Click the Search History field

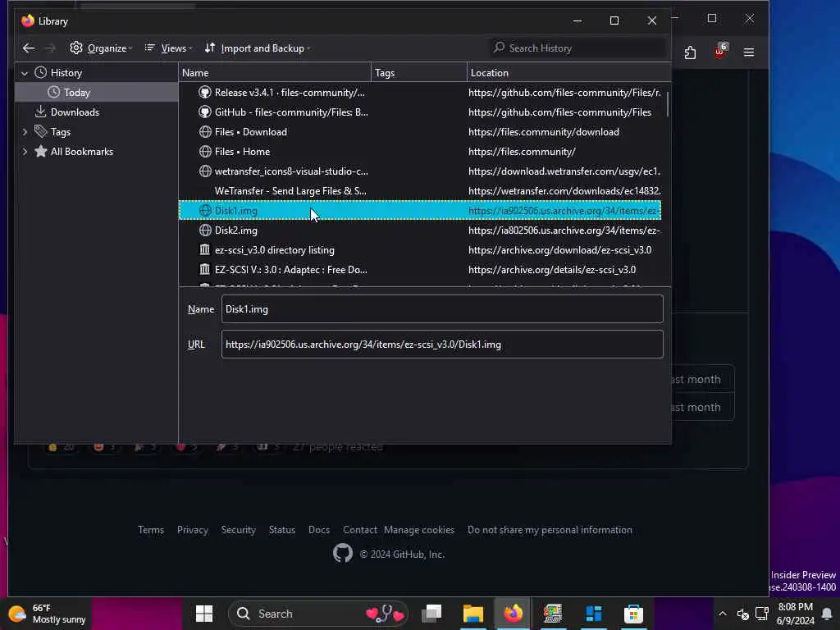pyautogui.click(x=577, y=48)
